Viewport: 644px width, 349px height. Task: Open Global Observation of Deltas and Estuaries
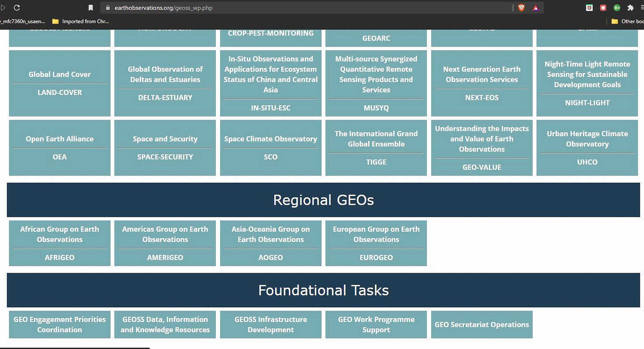click(165, 83)
